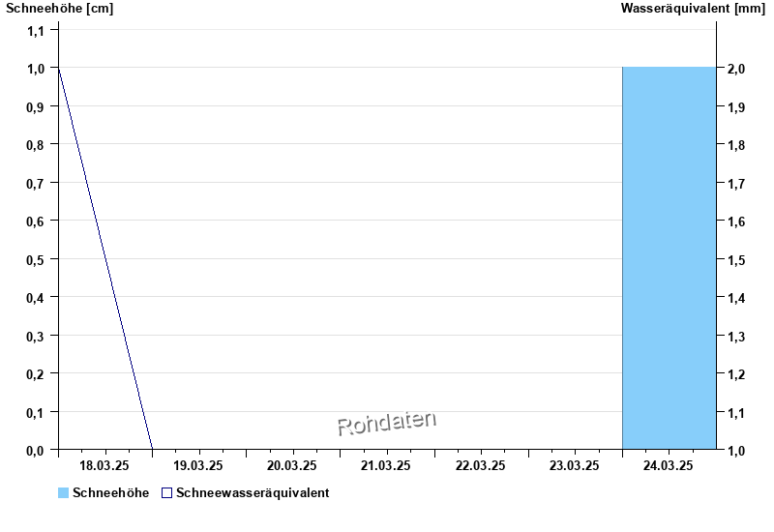Screen dimensions: 774x532
Task: Click the 21.03.25 axis date
Action: tap(387, 465)
